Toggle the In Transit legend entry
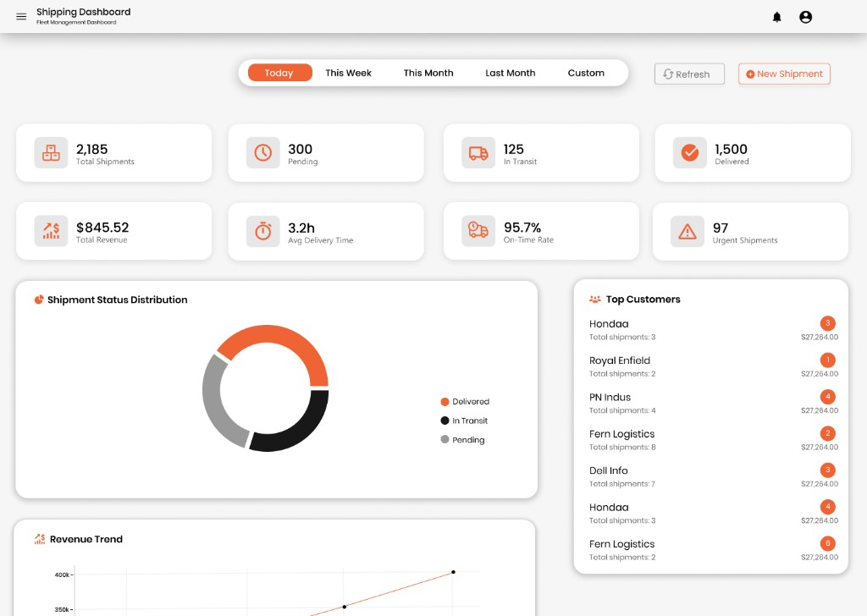This screenshot has height=616, width=867. pos(464,421)
